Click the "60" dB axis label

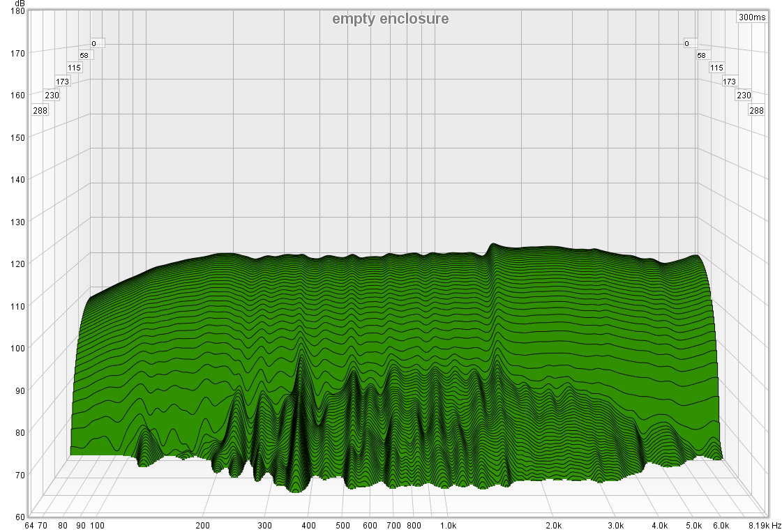point(20,517)
